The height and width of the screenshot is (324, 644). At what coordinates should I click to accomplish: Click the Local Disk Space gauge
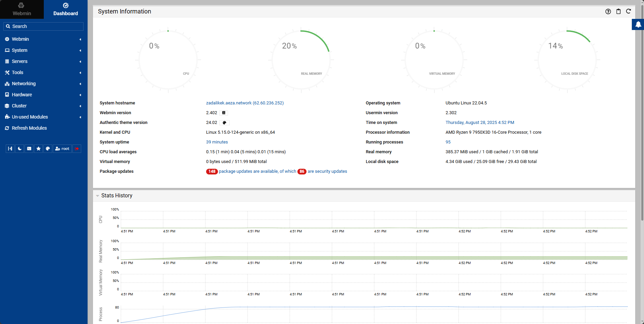567,60
